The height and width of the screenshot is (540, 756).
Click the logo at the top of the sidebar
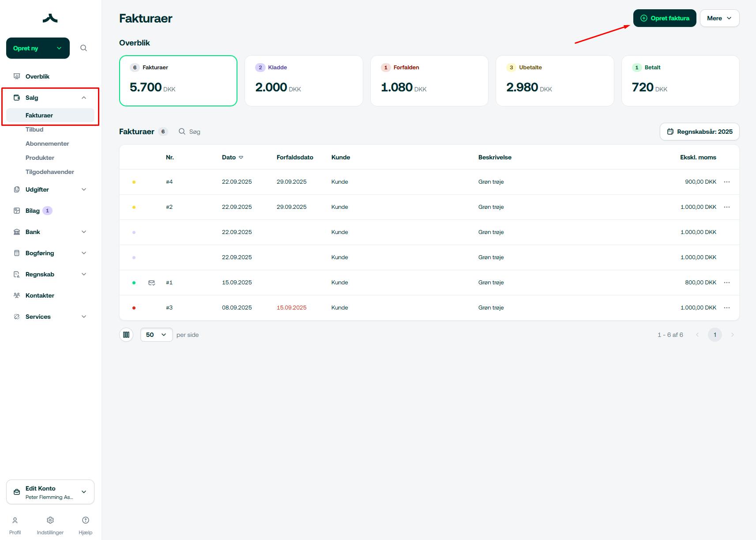tap(50, 18)
